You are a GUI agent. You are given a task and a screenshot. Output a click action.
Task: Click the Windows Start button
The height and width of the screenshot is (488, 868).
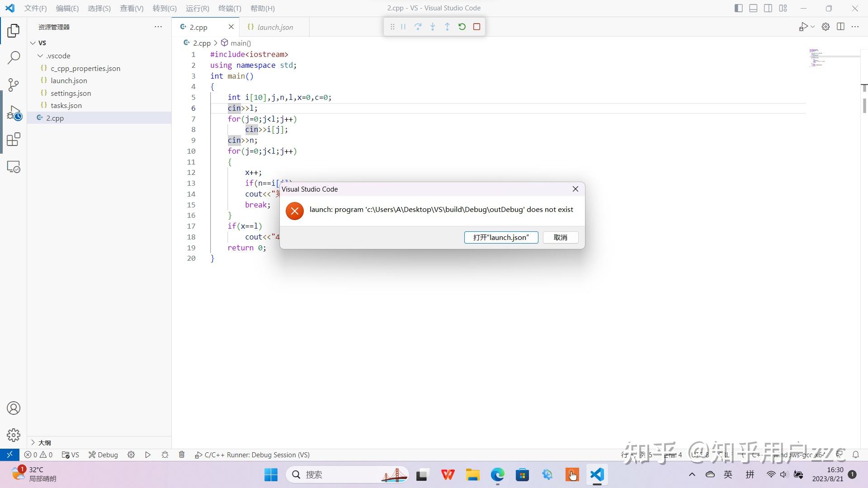pos(271,474)
